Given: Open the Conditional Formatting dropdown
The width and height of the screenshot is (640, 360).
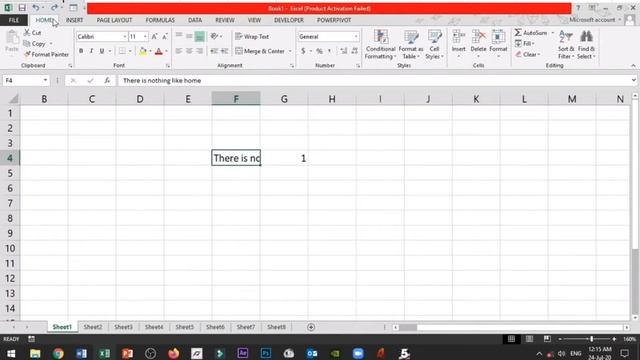Looking at the screenshot, I should pyautogui.click(x=380, y=45).
